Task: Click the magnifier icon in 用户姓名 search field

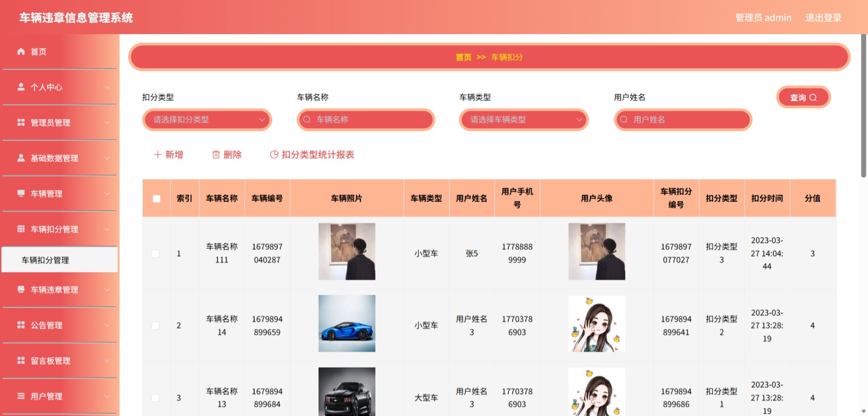Action: [624, 119]
